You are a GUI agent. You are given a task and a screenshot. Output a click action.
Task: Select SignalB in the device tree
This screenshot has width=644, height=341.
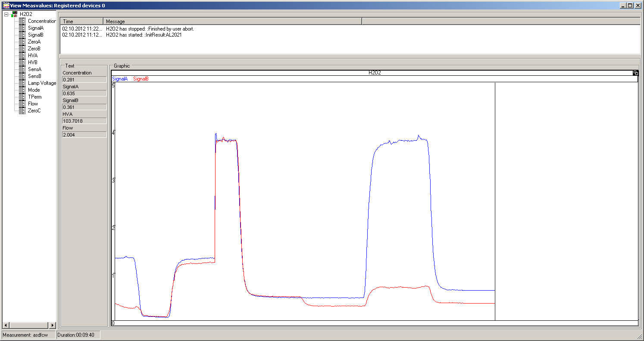pos(35,35)
